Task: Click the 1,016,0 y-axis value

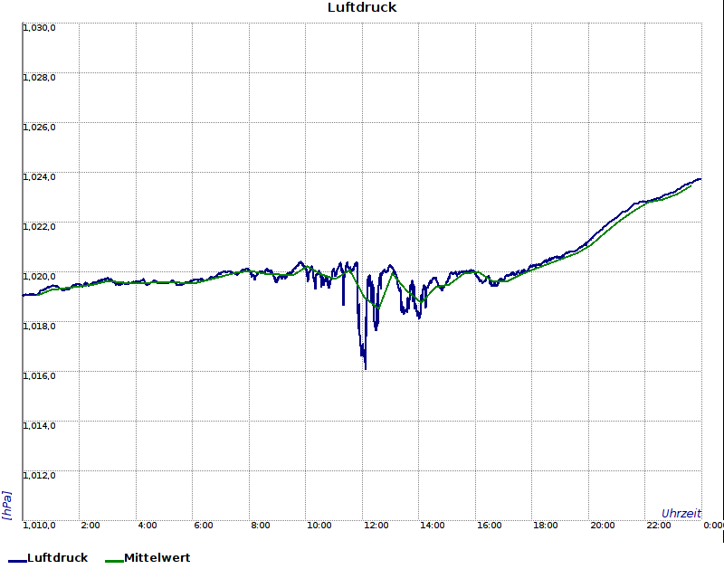Action: point(39,376)
